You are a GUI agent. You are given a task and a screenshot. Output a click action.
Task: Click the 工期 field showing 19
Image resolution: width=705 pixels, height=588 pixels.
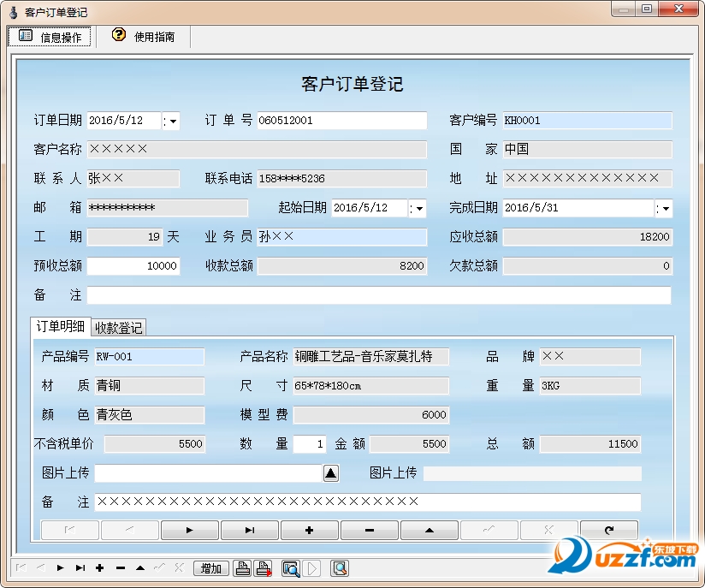click(x=125, y=236)
